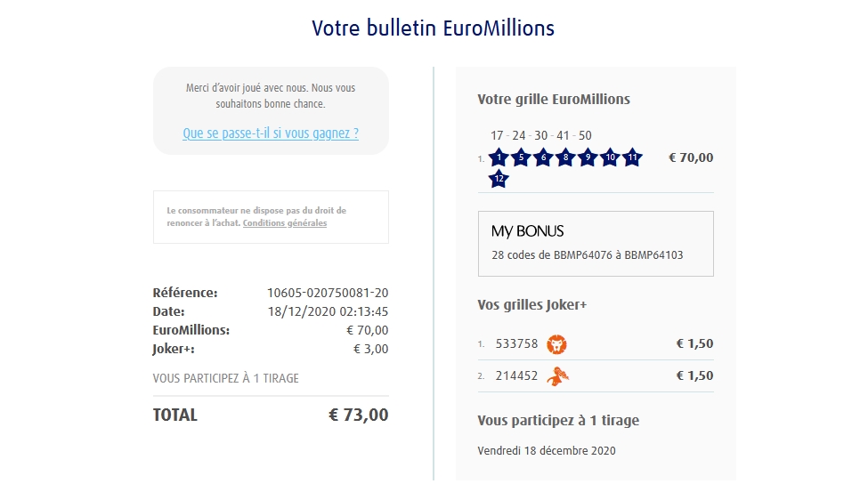
Task: Click star number 8 in the grid
Action: [x=565, y=158]
